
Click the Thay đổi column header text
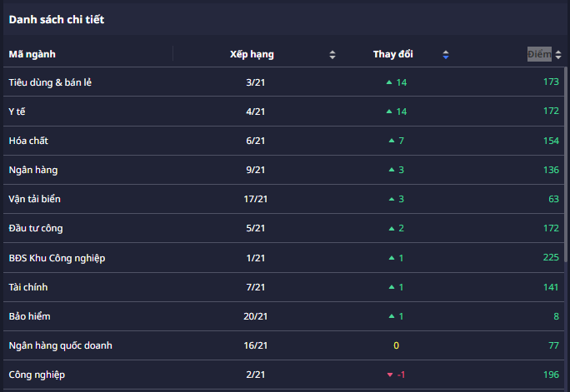coord(393,55)
